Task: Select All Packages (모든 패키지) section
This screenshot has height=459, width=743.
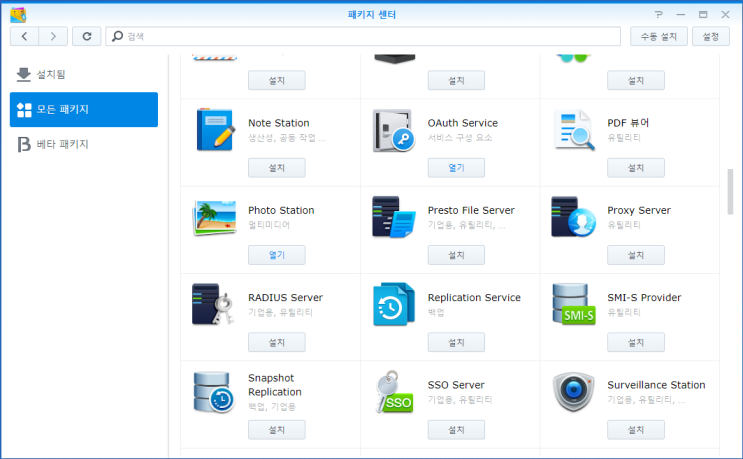Action: pos(84,109)
